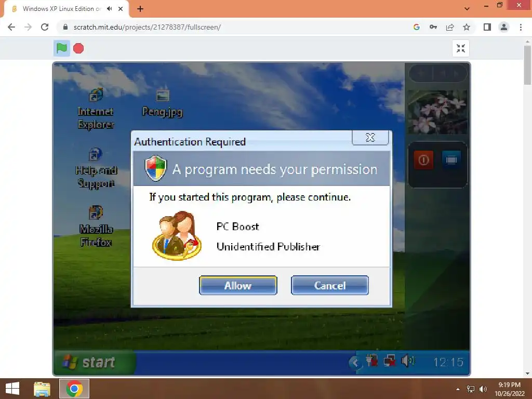Click the flower picture sidebar gadget
The height and width of the screenshot is (399, 532).
pyautogui.click(x=437, y=112)
